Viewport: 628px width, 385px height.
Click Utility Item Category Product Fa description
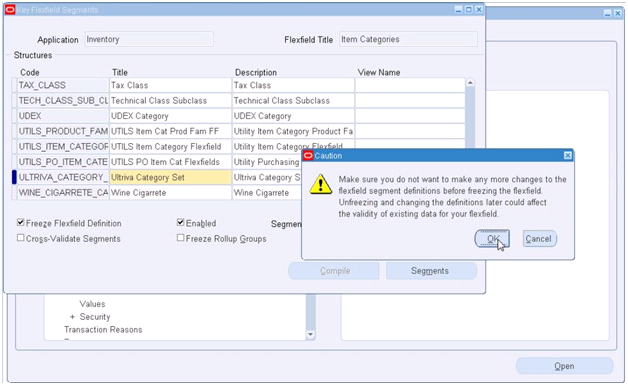(293, 131)
